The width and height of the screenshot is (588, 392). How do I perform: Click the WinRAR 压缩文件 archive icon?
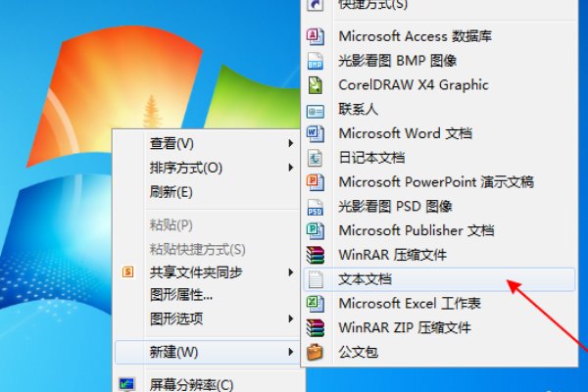click(315, 255)
